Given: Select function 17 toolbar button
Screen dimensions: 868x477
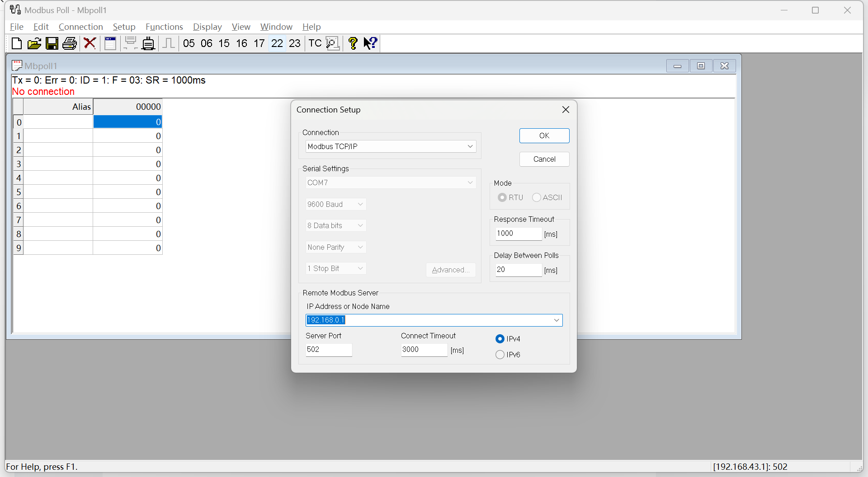Looking at the screenshot, I should [259, 43].
